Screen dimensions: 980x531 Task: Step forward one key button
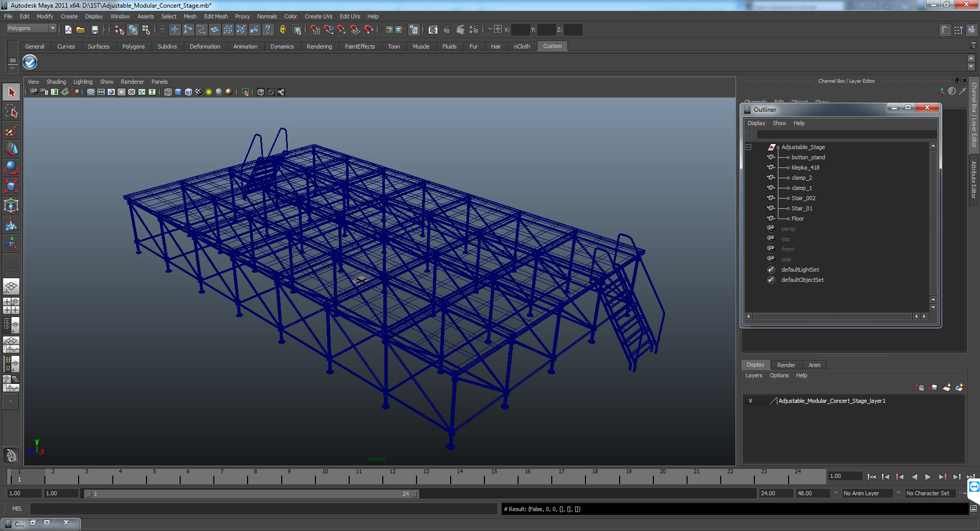942,477
